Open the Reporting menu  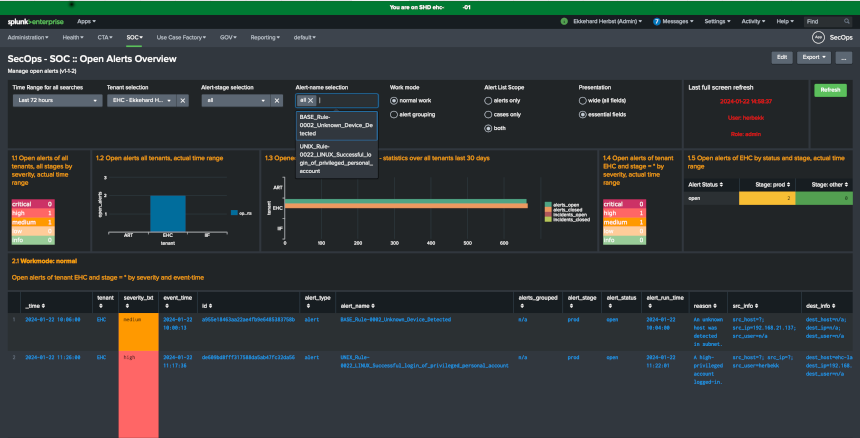point(267,37)
